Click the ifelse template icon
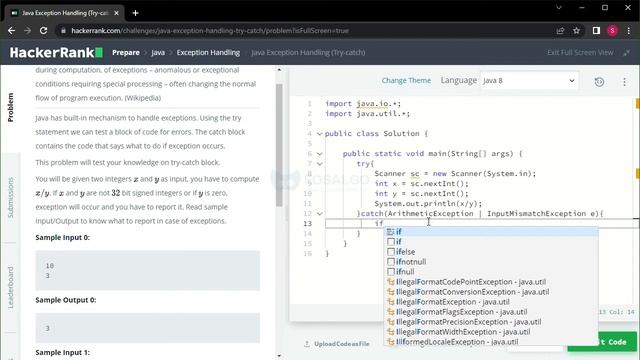 pyautogui.click(x=391, y=252)
